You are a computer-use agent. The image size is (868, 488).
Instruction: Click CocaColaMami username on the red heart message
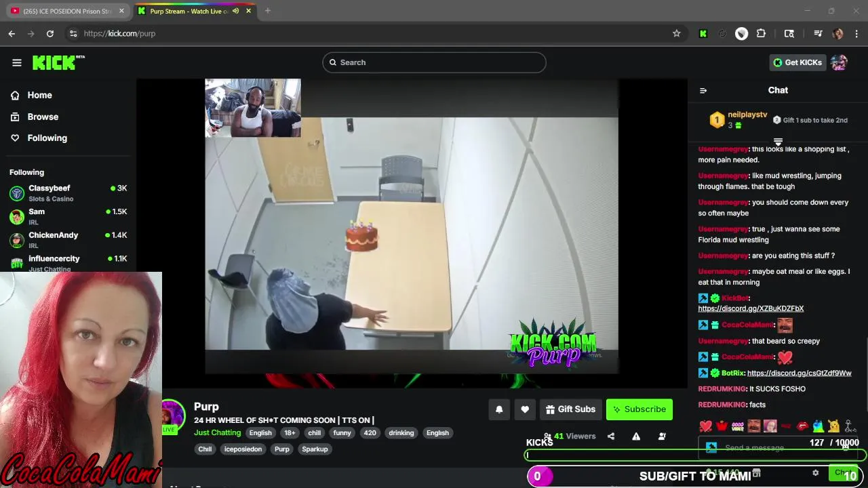[747, 357]
